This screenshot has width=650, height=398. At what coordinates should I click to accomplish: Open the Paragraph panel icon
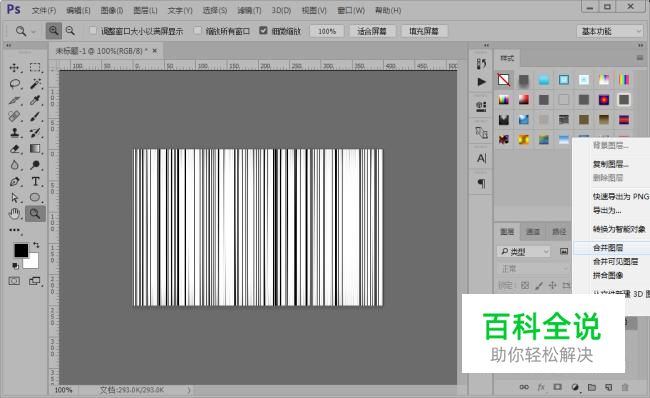tap(481, 183)
